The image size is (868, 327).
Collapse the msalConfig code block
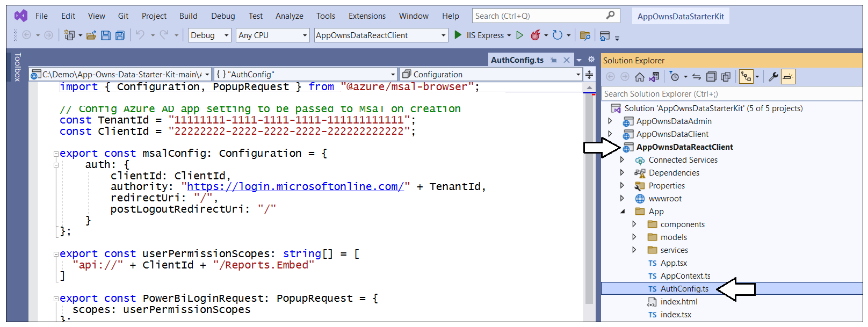pyautogui.click(x=56, y=154)
